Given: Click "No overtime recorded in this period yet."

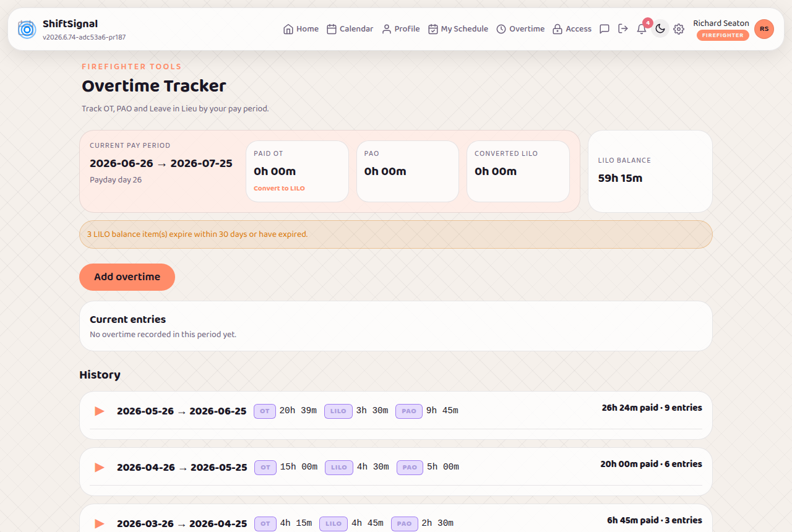Looking at the screenshot, I should tap(163, 335).
